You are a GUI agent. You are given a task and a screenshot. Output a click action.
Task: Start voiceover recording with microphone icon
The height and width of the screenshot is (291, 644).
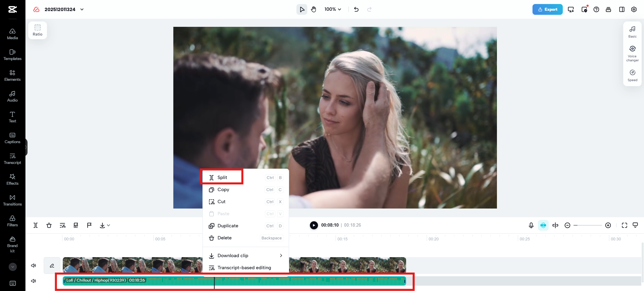click(x=531, y=225)
